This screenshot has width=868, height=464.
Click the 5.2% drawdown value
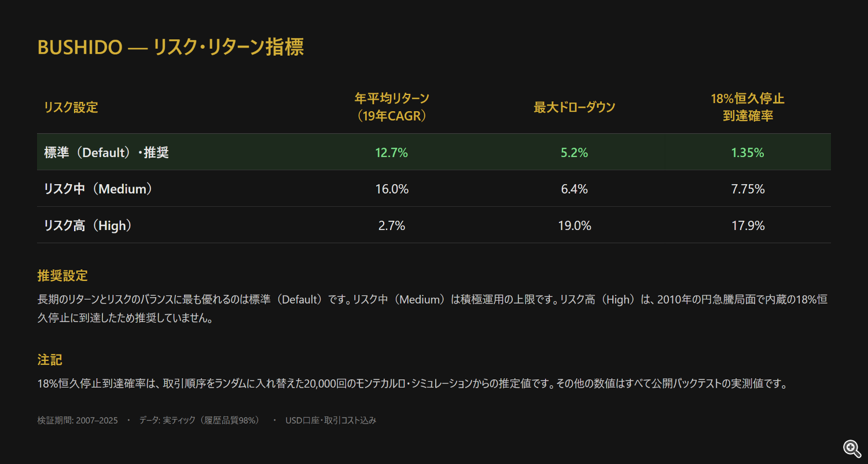(574, 153)
